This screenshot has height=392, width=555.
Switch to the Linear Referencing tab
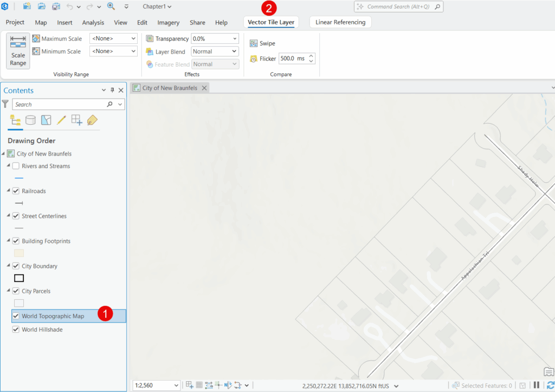tap(340, 22)
